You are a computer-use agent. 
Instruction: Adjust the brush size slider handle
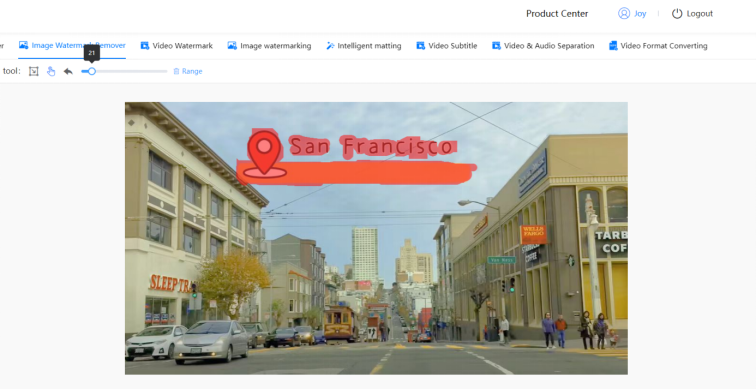coord(92,71)
